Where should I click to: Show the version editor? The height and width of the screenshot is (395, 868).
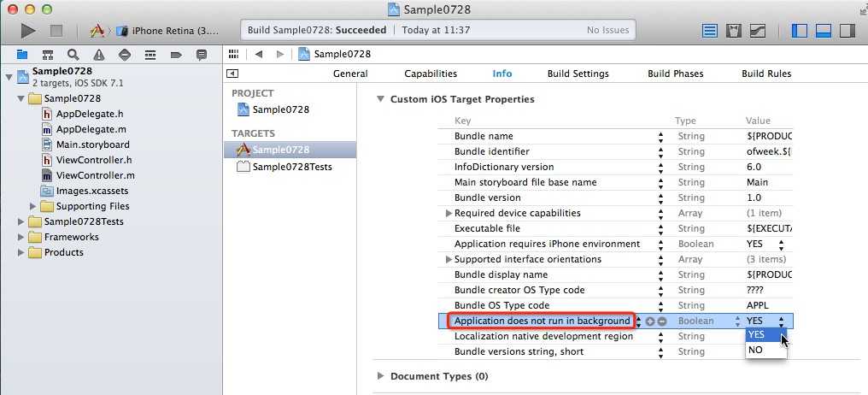757,31
